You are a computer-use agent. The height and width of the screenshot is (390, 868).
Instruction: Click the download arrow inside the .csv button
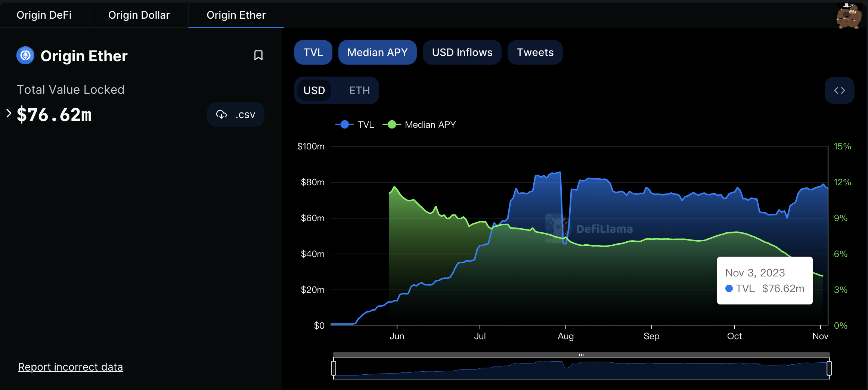[222, 114]
